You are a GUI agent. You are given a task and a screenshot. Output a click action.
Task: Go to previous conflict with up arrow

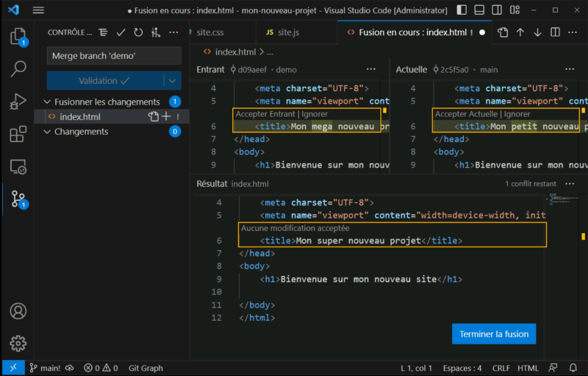(x=520, y=32)
